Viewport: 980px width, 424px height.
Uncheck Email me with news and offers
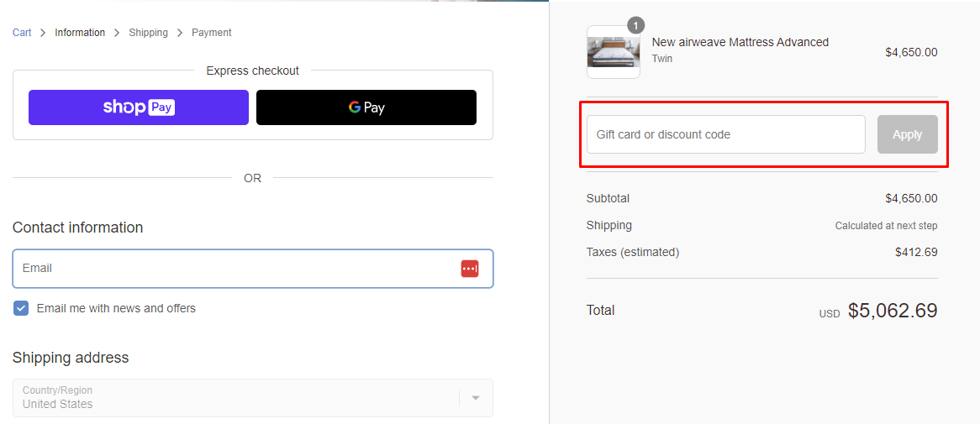coord(21,308)
